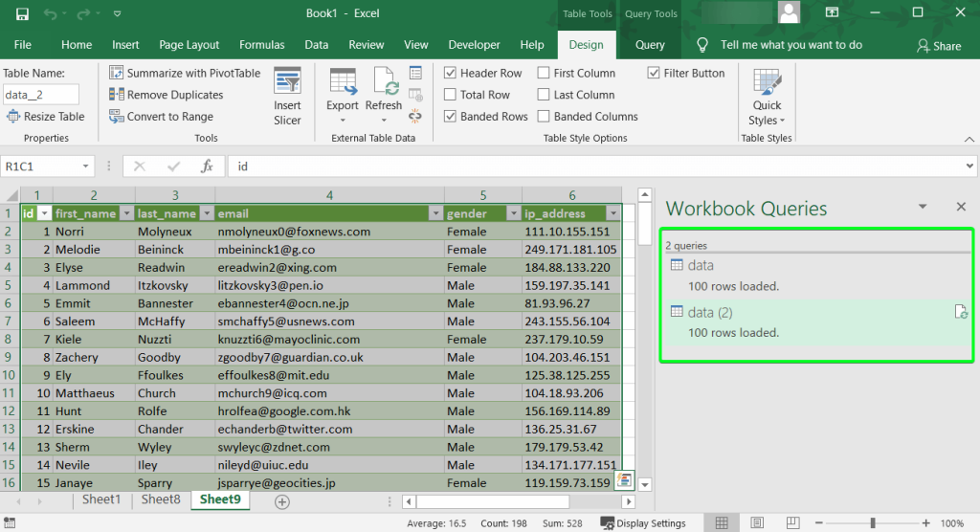Open the ip_address filter dropdown
Viewport: 980px width, 532px height.
coord(613,213)
